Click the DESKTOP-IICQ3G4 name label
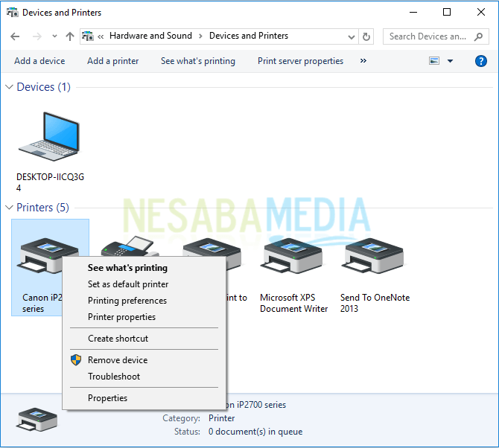Image resolution: width=499 pixels, height=448 pixels. (x=50, y=182)
